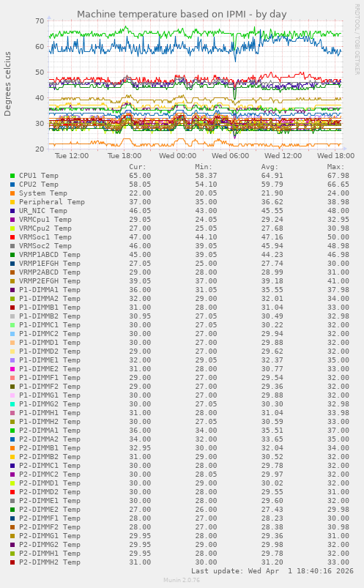This screenshot has width=364, height=588.
Task: Select the "P1-DIMME1 Temp" legend label
Action: click(50, 360)
